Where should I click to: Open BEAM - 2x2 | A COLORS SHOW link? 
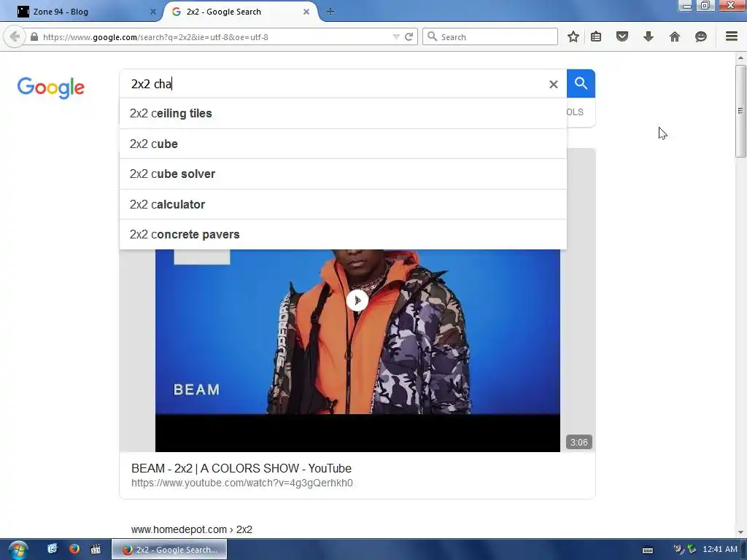(x=241, y=469)
